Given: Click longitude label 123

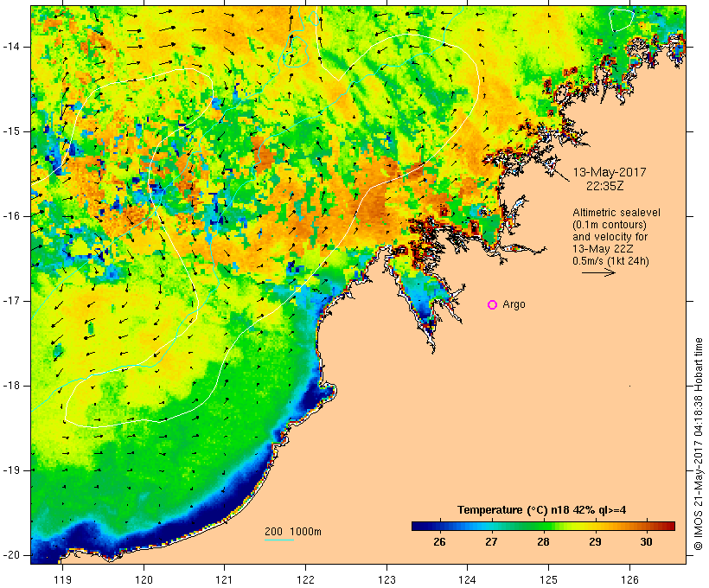Looking at the screenshot, I should pyautogui.click(x=386, y=579).
